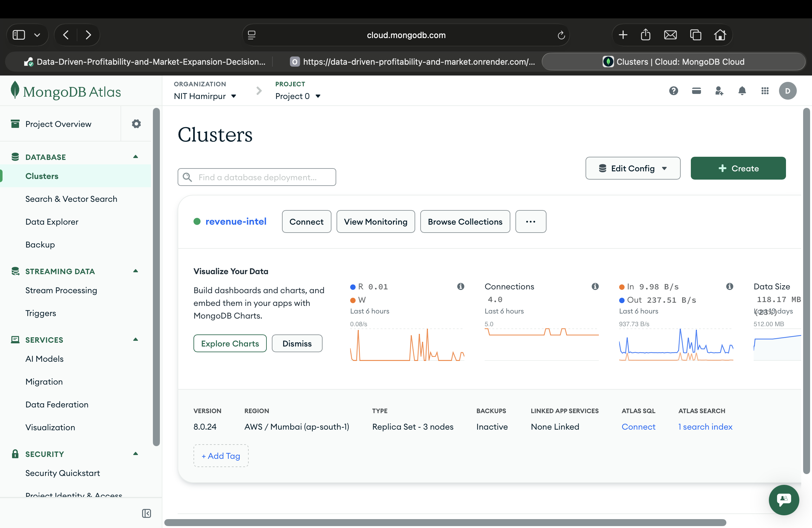Go back in browser history
The image size is (812, 528).
click(x=66, y=35)
